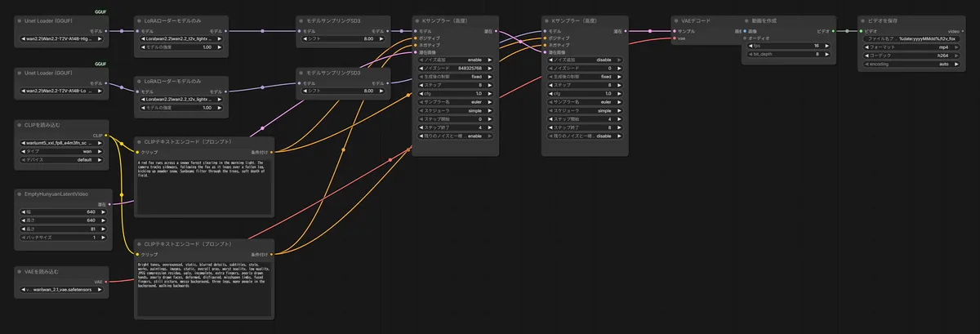Open the タイプ wan dropdown

click(x=62, y=151)
